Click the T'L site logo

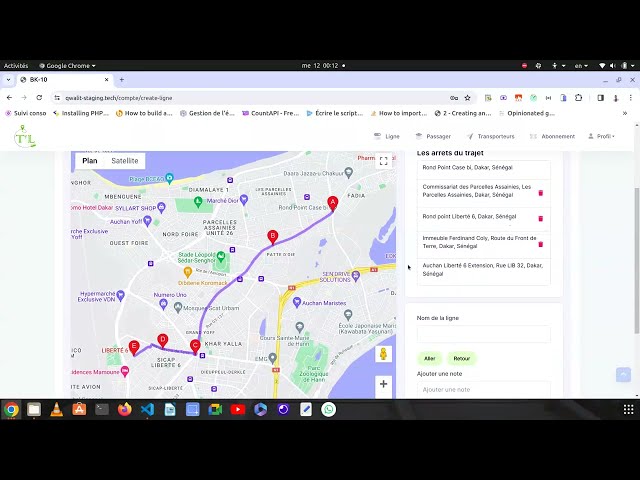tap(24, 136)
